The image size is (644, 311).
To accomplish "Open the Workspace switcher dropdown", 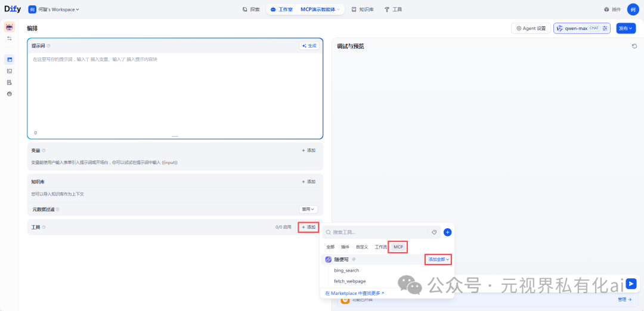I will (x=54, y=10).
